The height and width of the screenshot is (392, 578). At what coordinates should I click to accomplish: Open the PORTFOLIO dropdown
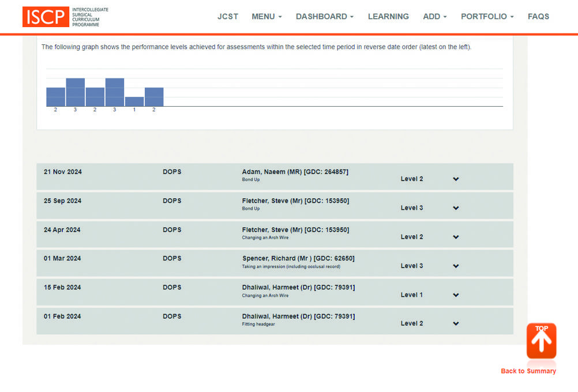487,17
